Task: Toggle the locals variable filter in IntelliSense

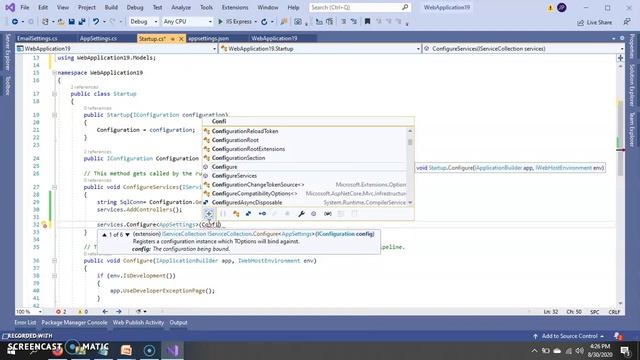Action: 328,213
